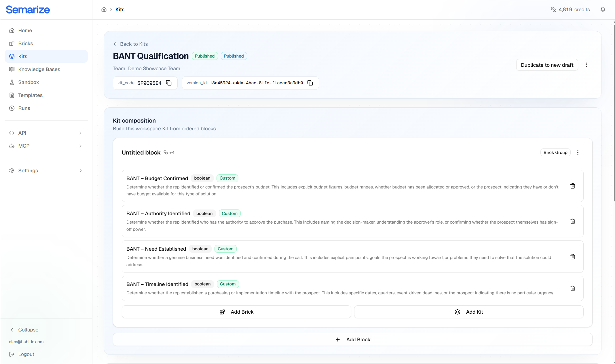615x364 pixels.
Task: Click Back to Kits
Action: click(x=130, y=44)
